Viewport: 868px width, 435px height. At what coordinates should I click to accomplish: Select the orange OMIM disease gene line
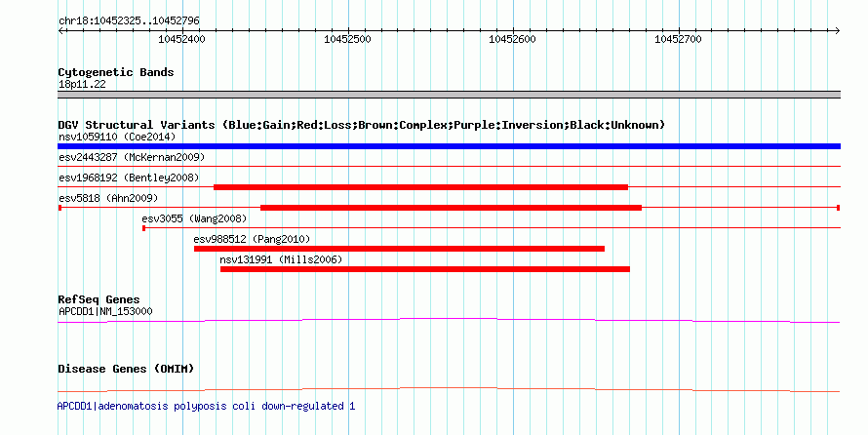click(x=449, y=389)
